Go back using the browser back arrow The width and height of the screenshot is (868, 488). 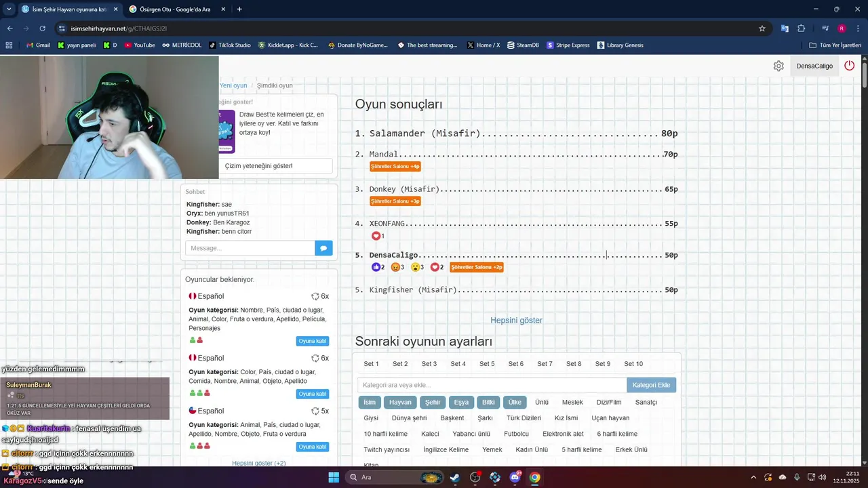click(x=9, y=28)
